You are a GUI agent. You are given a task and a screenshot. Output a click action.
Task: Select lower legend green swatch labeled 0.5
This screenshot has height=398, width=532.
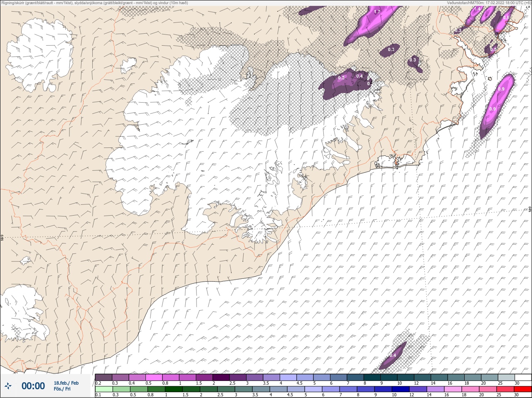pyautogui.click(x=138, y=389)
